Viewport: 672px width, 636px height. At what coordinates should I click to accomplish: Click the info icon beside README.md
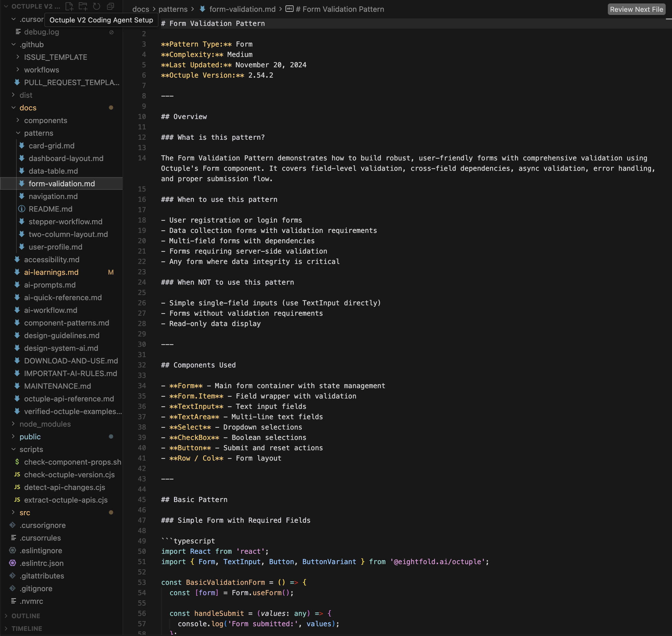pyautogui.click(x=22, y=209)
